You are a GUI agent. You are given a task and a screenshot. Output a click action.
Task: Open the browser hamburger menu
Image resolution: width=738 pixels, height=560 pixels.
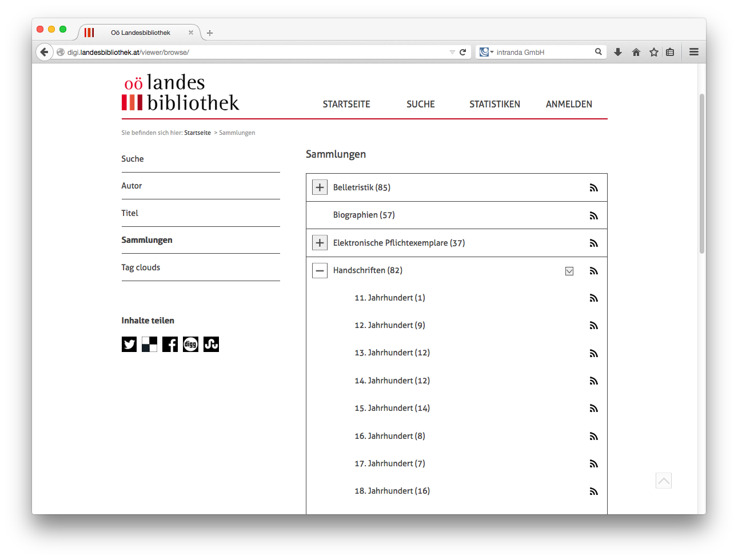coord(694,52)
